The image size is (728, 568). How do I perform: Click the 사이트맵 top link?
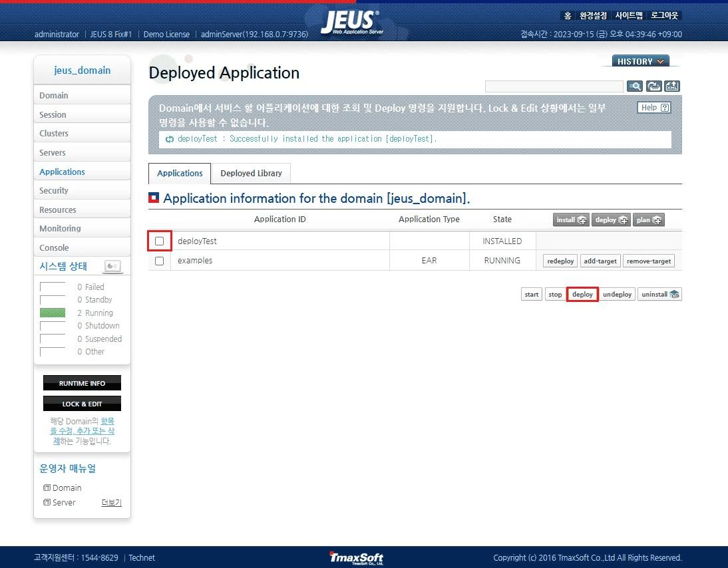tap(629, 15)
